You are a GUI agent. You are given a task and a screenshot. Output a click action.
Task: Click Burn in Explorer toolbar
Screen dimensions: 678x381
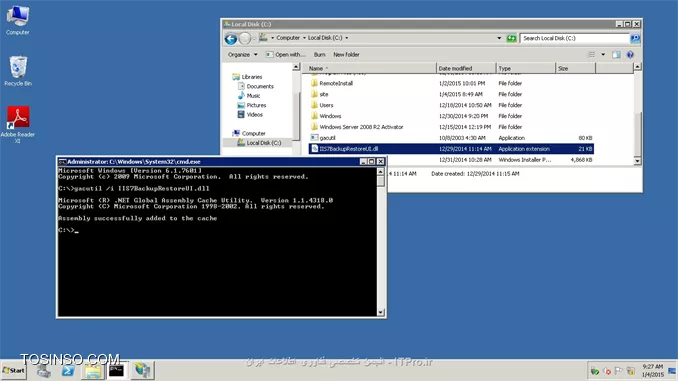click(x=320, y=54)
